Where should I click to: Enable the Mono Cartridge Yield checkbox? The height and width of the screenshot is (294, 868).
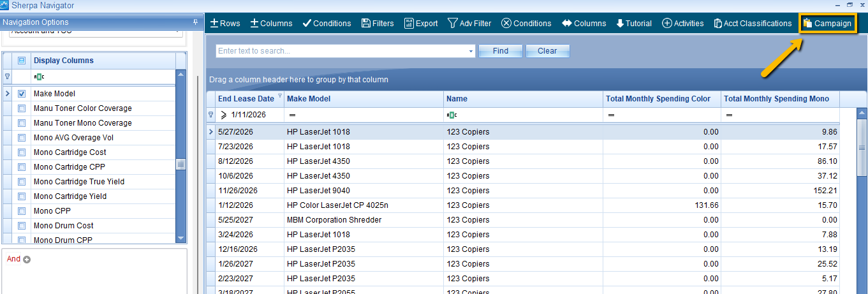[22, 196]
